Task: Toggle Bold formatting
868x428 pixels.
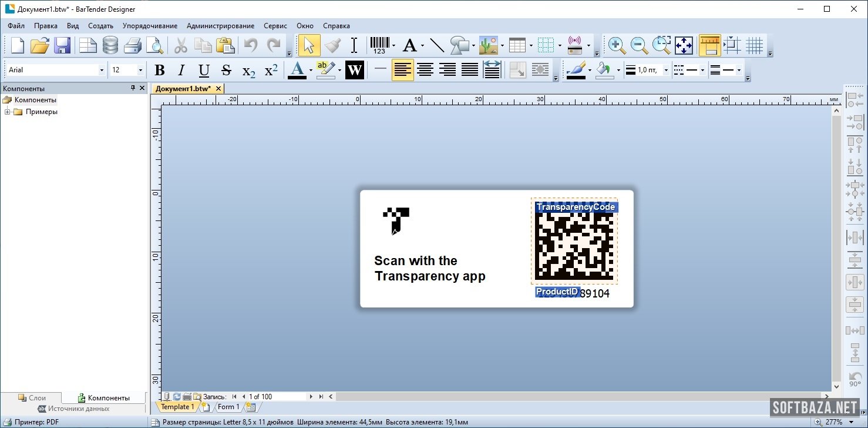Action: [x=159, y=71]
